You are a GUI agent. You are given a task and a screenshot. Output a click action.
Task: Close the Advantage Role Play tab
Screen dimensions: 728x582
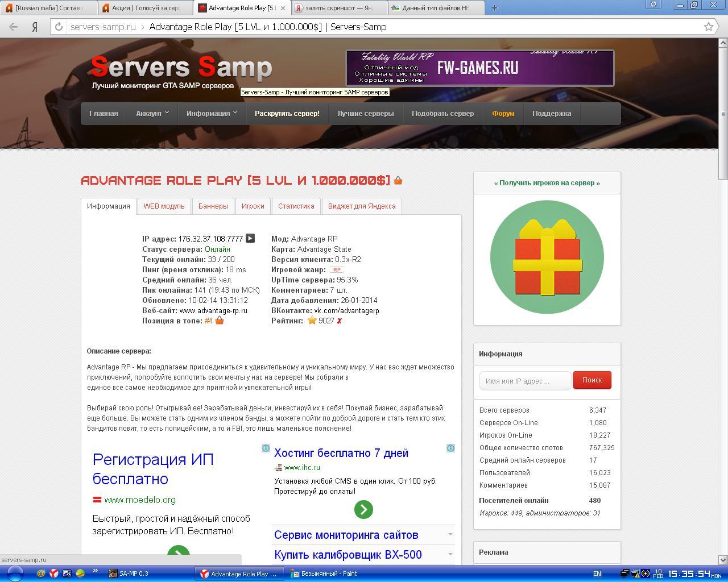click(x=283, y=8)
